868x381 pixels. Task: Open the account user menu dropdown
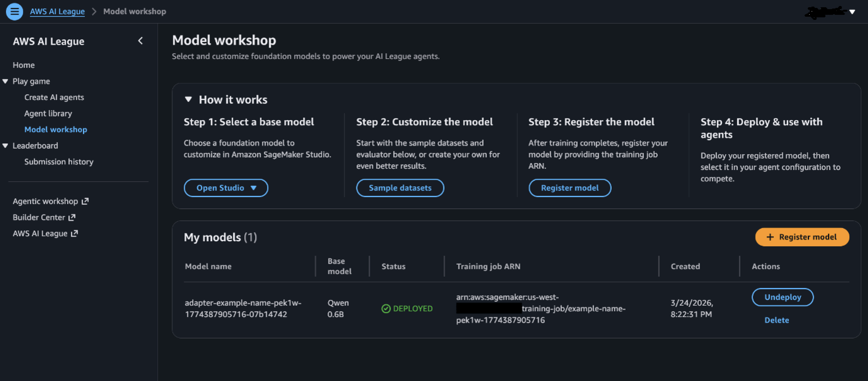[830, 12]
